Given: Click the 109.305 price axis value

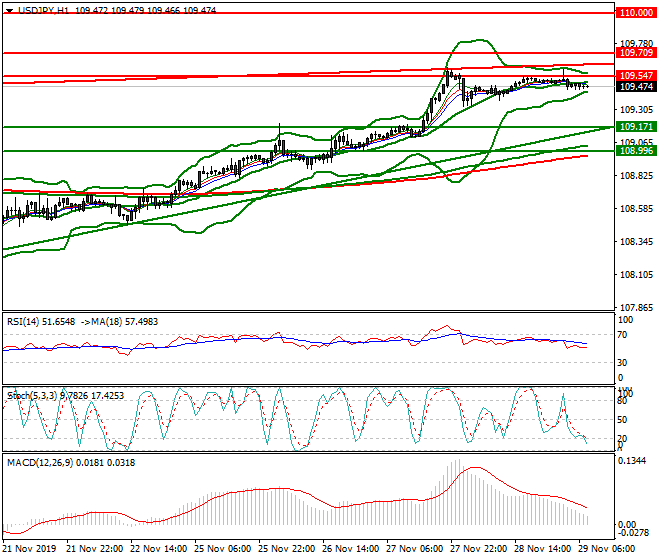Looking at the screenshot, I should [636, 109].
